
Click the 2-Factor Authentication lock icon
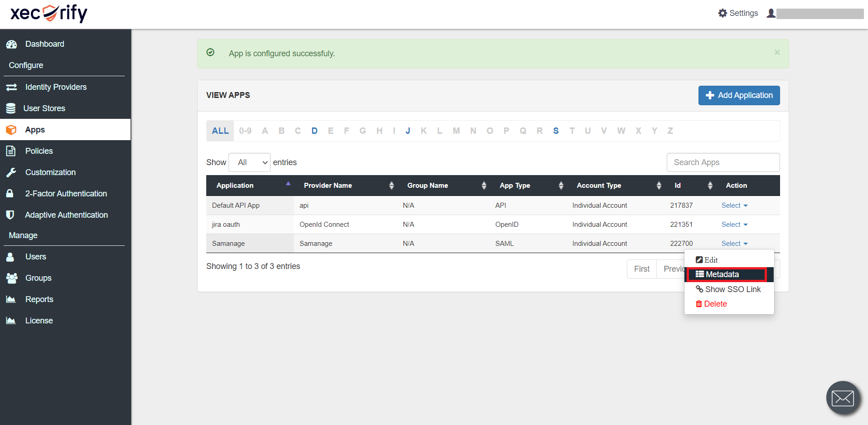[x=10, y=193]
